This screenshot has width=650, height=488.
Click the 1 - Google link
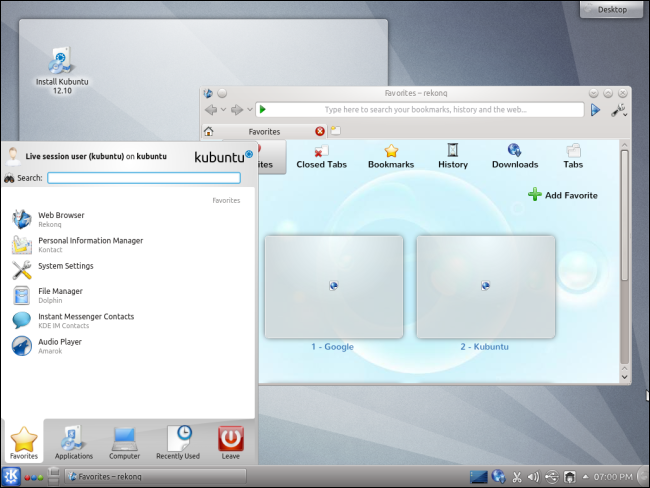pyautogui.click(x=332, y=347)
